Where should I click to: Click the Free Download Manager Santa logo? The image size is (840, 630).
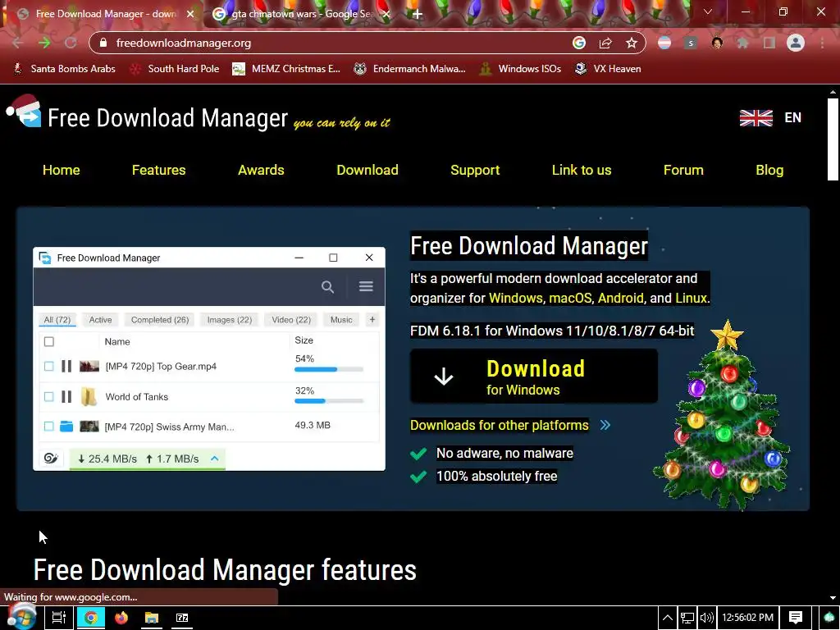[x=24, y=112]
